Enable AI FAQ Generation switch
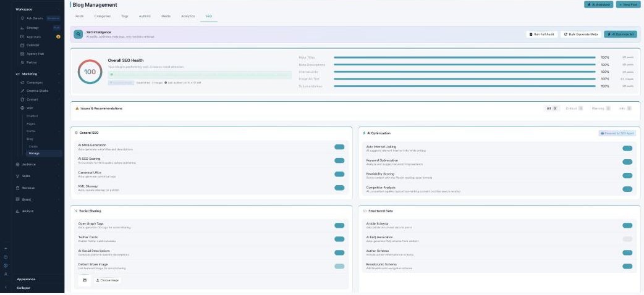This screenshot has width=644, height=295. 627,239
